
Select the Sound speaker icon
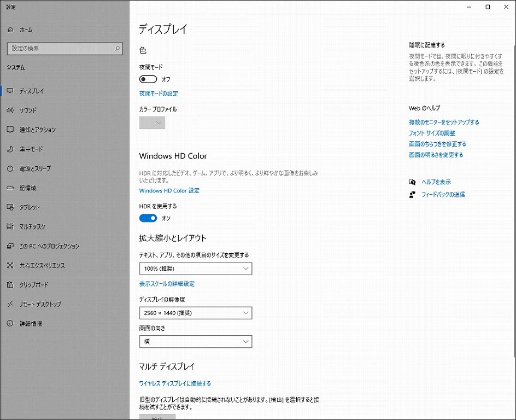(10, 110)
